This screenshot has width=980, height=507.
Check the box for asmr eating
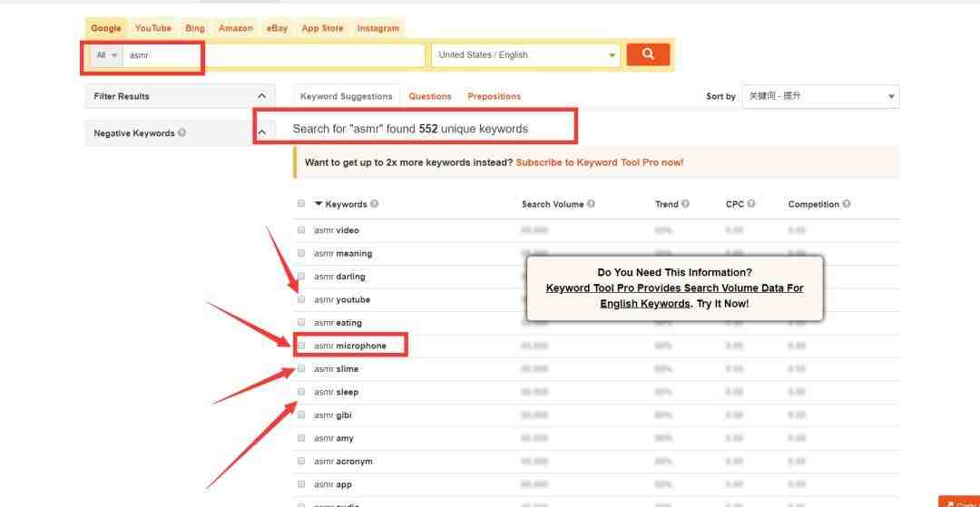click(301, 322)
